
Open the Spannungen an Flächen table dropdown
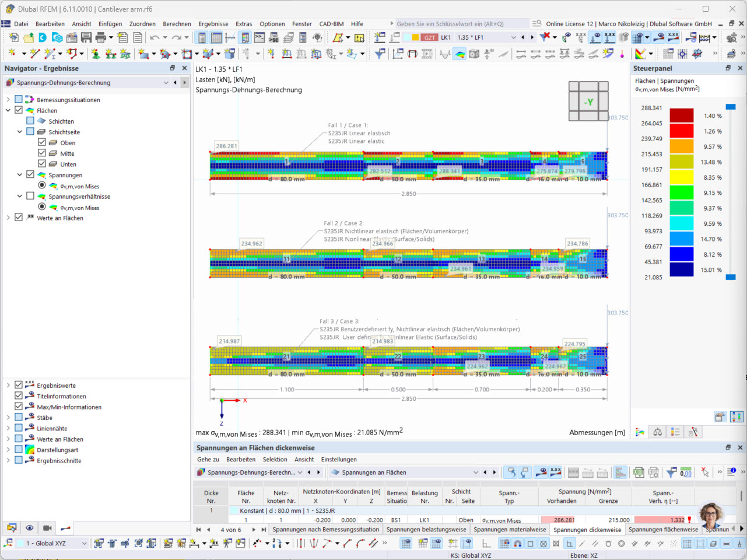point(476,473)
